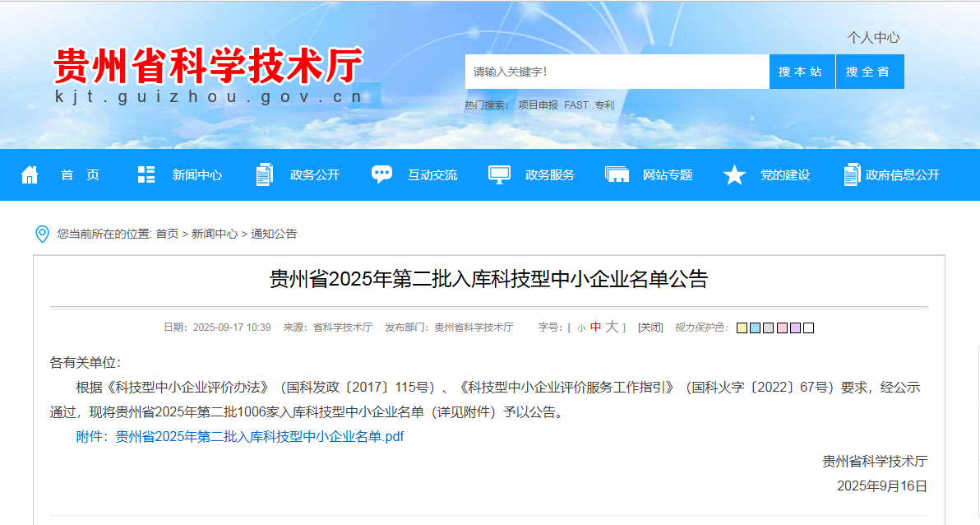Click the grid icon beside 新闻中心
Viewport: 980px width, 525px height.
point(146,174)
